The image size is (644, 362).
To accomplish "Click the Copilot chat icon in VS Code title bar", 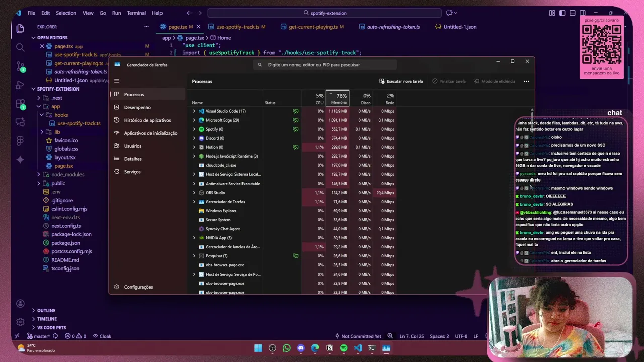I will [449, 13].
